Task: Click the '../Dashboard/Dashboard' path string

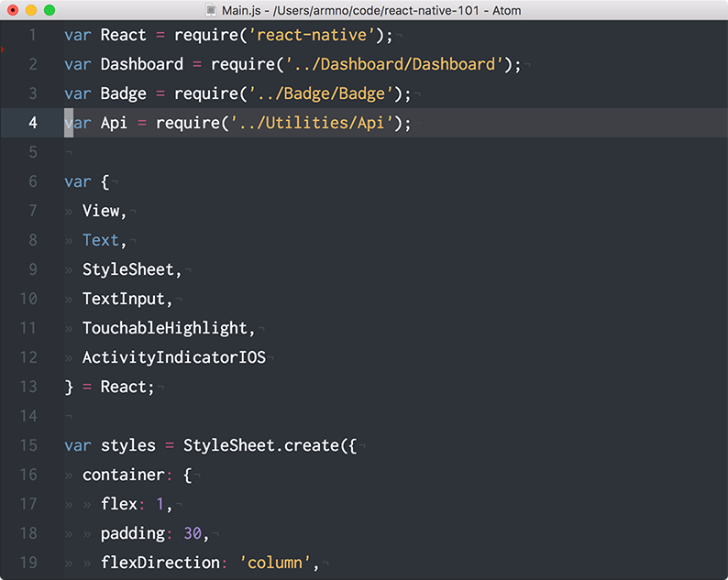Action: 394,64
